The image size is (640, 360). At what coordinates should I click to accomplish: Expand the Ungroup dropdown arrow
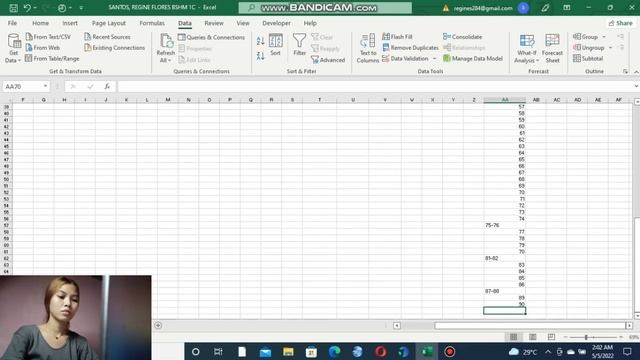click(x=611, y=48)
